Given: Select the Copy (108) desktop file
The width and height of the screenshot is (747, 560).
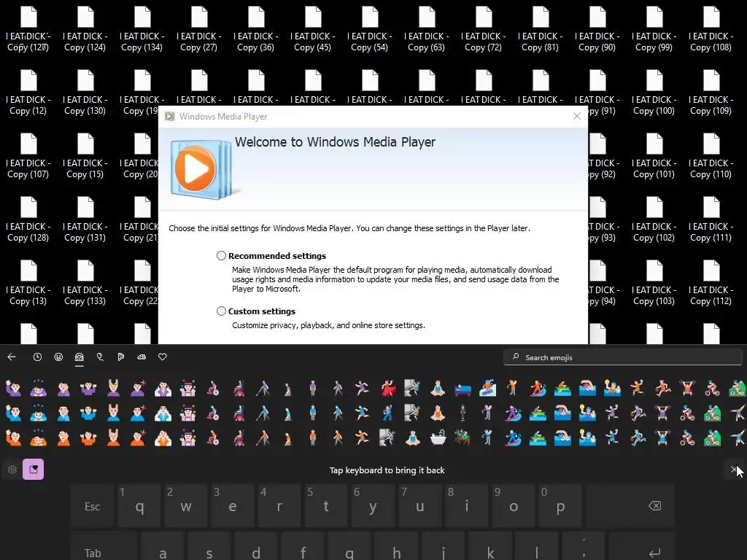Looking at the screenshot, I should click(711, 28).
